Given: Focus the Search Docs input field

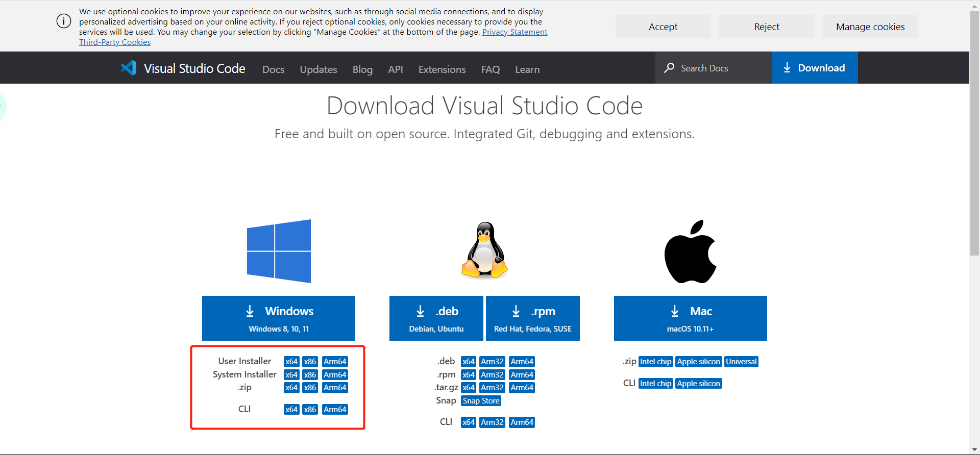Looking at the screenshot, I should [x=714, y=68].
